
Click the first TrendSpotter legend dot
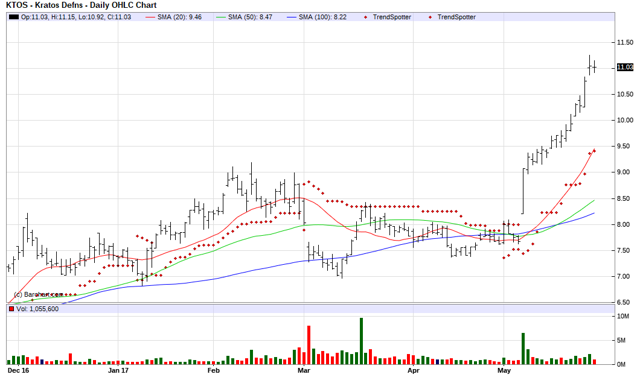[365, 17]
